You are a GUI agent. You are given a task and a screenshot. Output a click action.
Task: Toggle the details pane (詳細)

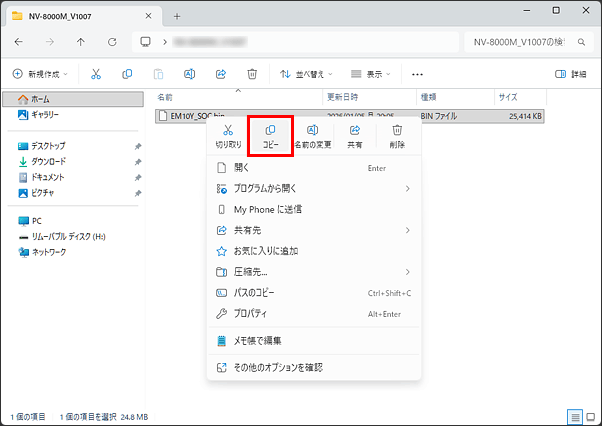pyautogui.click(x=571, y=74)
